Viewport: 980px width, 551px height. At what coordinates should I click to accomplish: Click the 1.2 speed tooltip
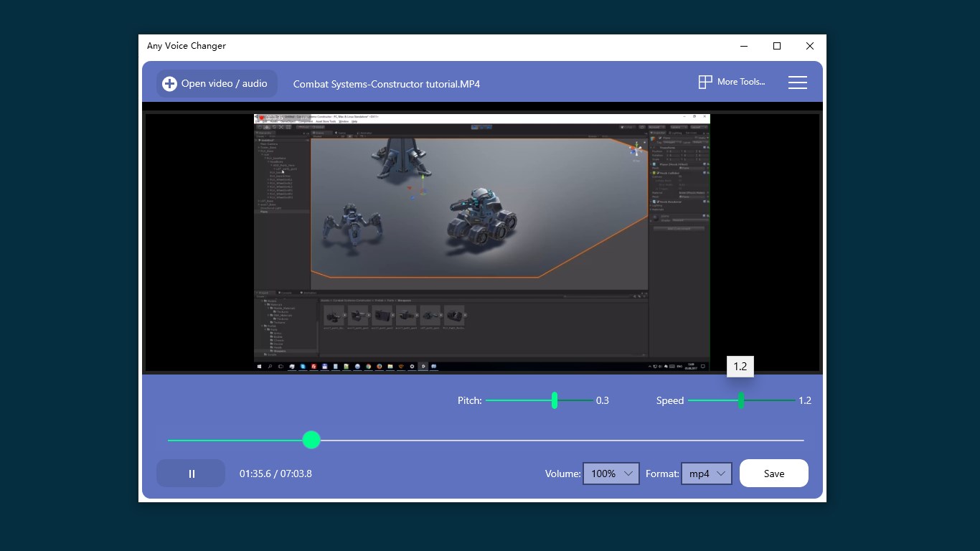pyautogui.click(x=740, y=366)
